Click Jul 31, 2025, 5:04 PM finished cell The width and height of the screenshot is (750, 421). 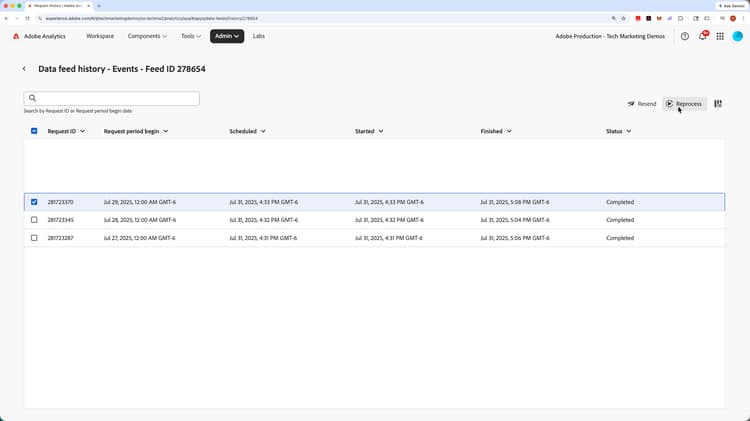tap(515, 220)
